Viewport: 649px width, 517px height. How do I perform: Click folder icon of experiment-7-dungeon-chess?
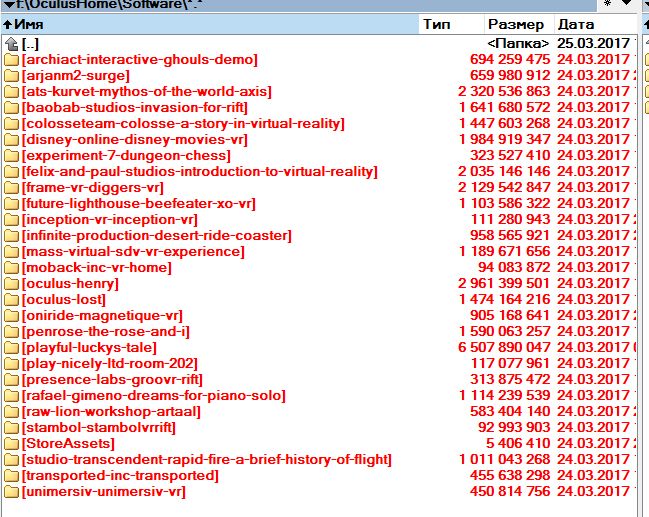pos(12,156)
